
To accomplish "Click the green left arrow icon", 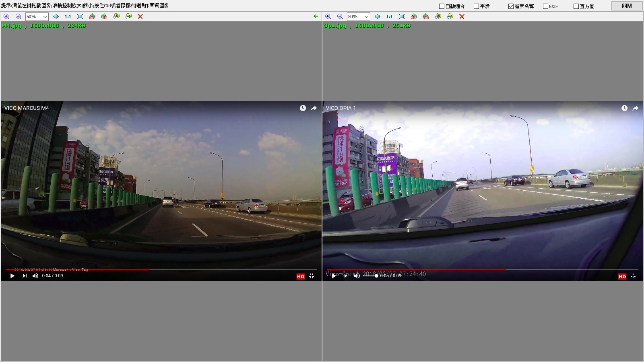I will coord(316,16).
